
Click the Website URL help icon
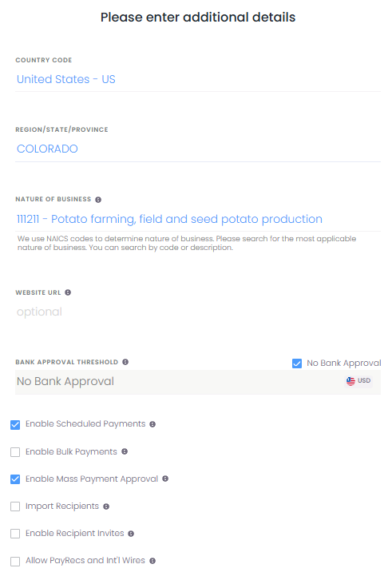(x=68, y=292)
